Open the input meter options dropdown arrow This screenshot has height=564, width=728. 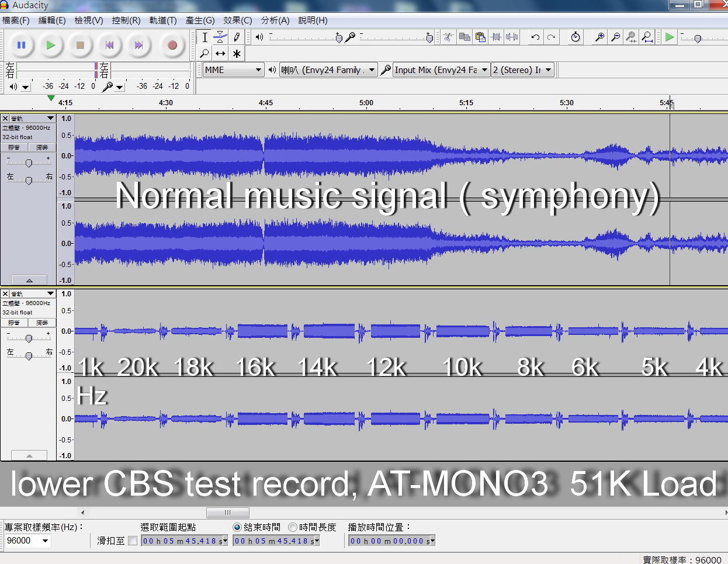[120, 87]
